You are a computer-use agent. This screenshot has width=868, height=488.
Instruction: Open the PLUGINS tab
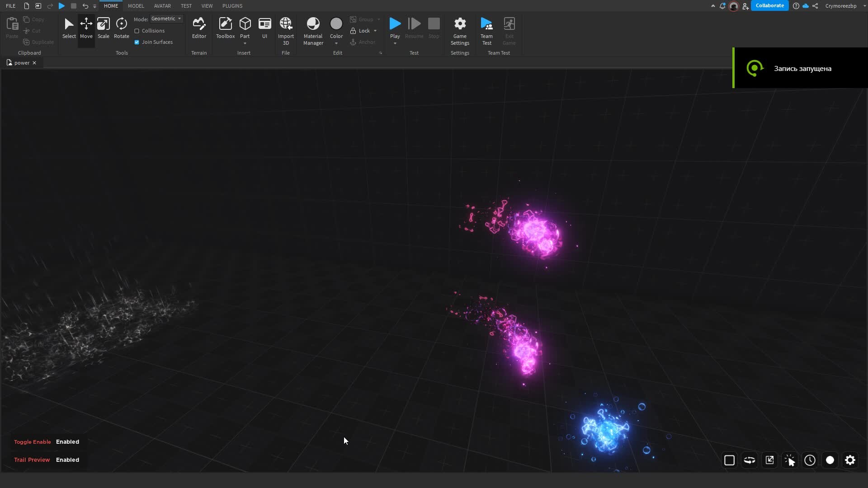coord(232,6)
